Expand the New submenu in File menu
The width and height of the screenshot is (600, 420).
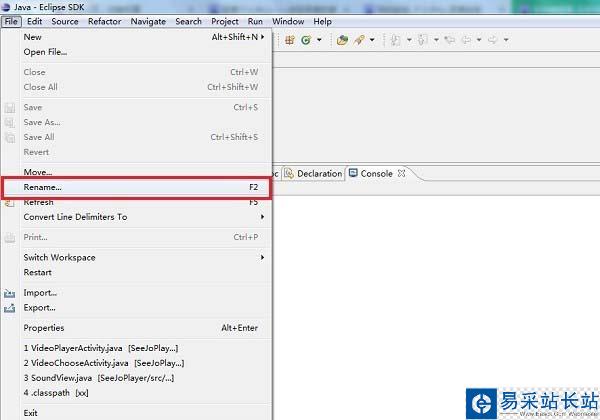click(x=136, y=37)
